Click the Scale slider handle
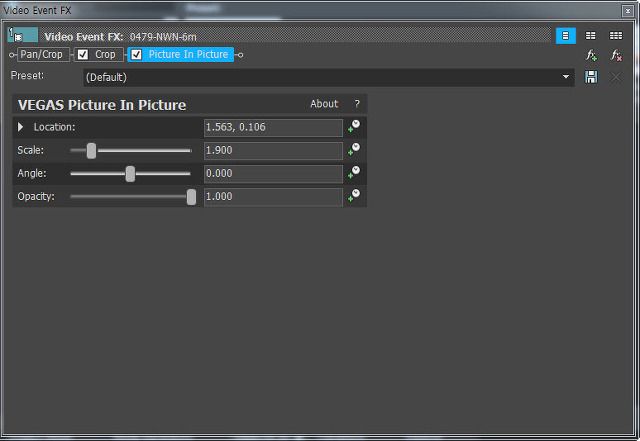640x441 pixels. (x=91, y=151)
